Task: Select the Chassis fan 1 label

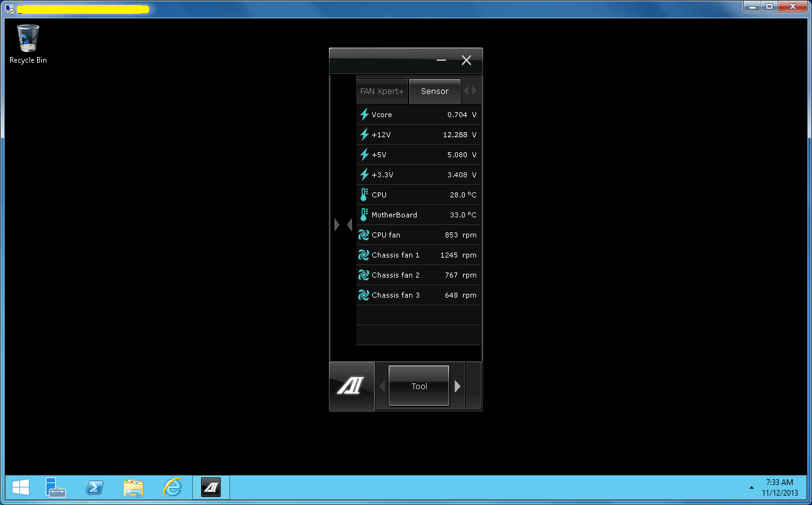Action: coord(395,255)
